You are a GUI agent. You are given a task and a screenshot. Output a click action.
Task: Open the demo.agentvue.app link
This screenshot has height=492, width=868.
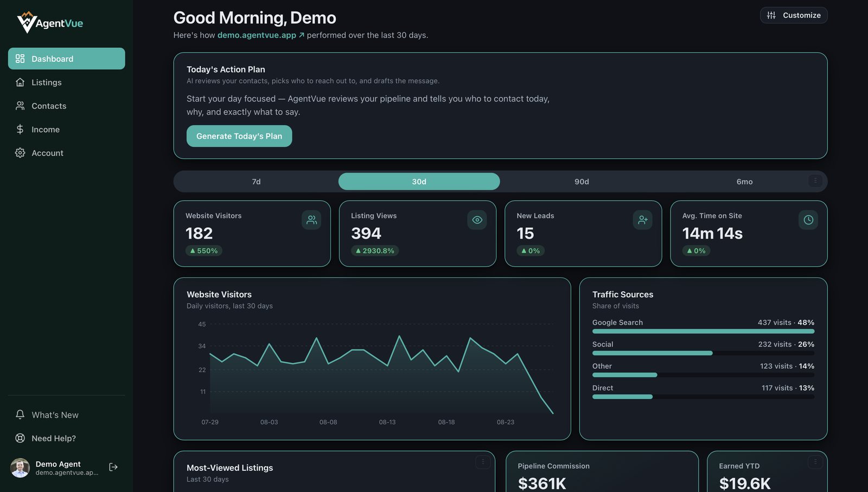pos(260,35)
